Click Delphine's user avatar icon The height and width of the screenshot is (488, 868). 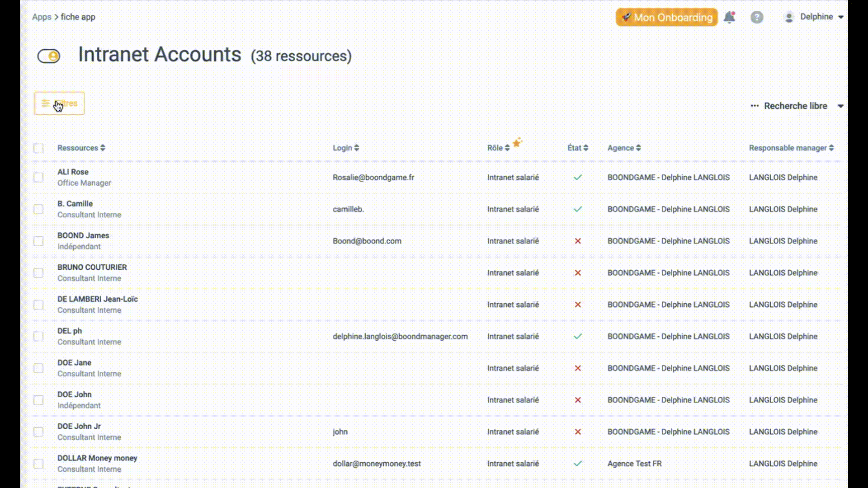[789, 17]
